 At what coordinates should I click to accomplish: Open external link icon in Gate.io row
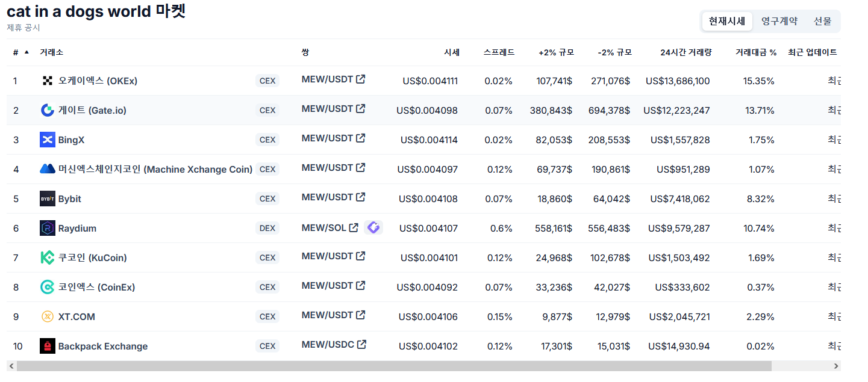tap(361, 108)
